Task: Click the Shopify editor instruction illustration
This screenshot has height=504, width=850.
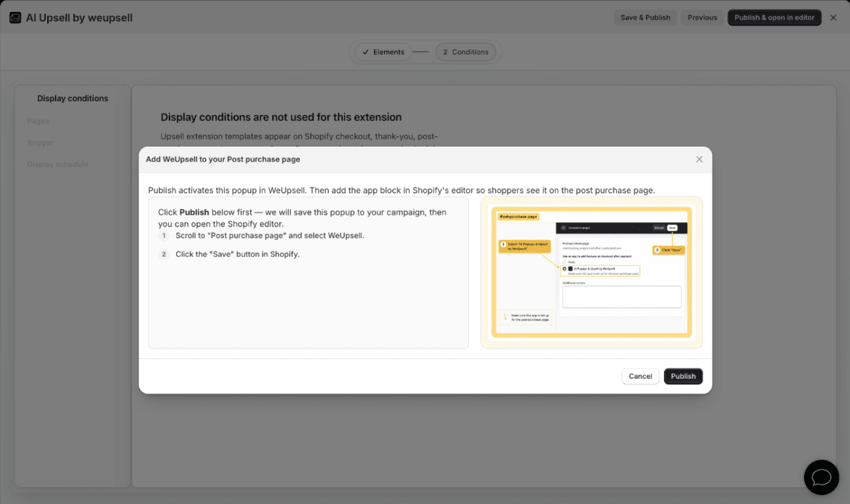Action: [591, 272]
